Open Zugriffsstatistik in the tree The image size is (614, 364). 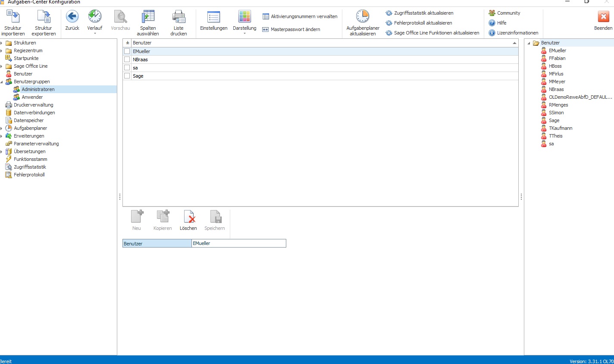(x=30, y=167)
